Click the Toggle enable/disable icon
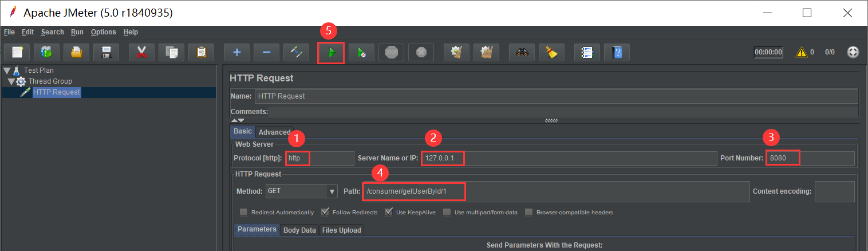The height and width of the screenshot is (251, 868). pyautogui.click(x=296, y=52)
